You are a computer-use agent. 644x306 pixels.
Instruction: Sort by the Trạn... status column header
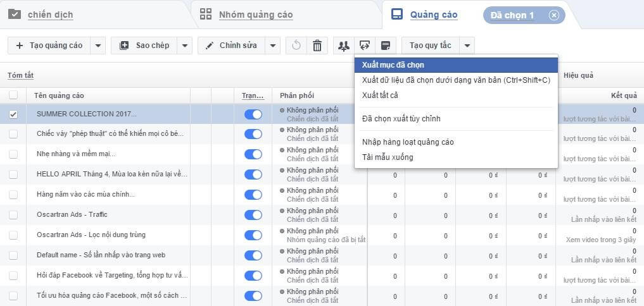click(x=253, y=95)
